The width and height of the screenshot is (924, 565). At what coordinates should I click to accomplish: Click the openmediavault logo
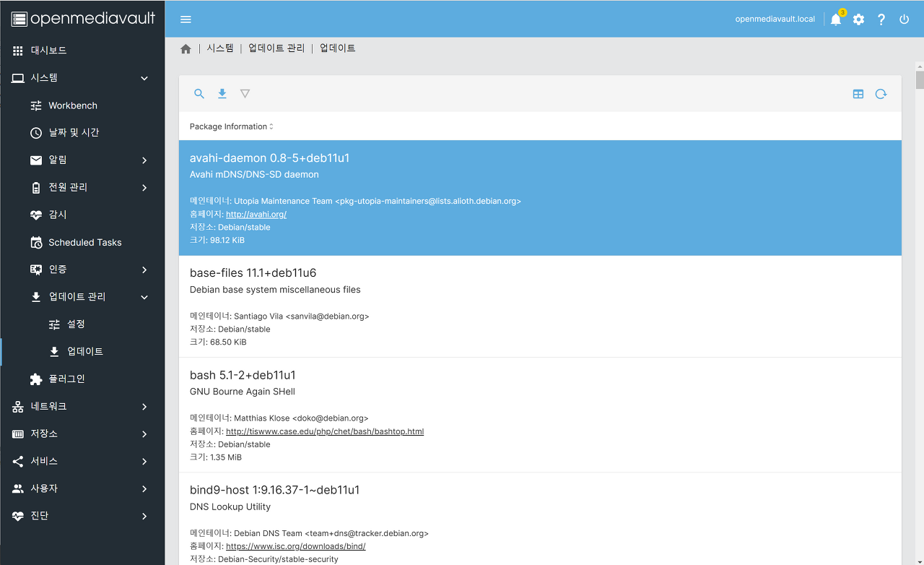click(83, 19)
